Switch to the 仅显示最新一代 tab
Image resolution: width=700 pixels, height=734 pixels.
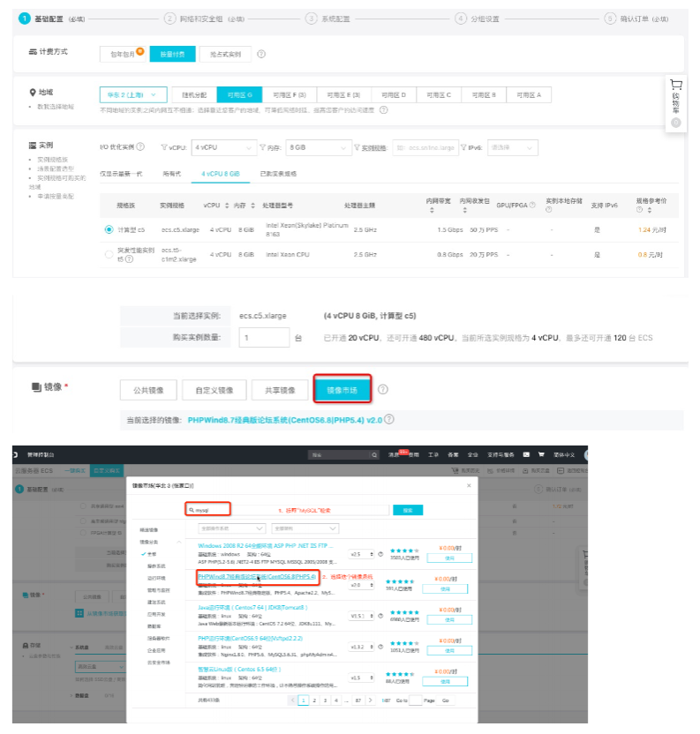(x=121, y=174)
